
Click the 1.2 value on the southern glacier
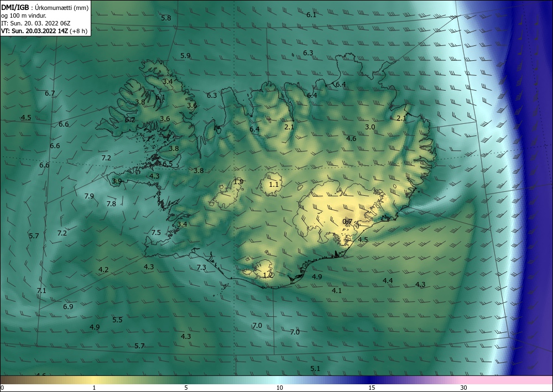coord(268,275)
